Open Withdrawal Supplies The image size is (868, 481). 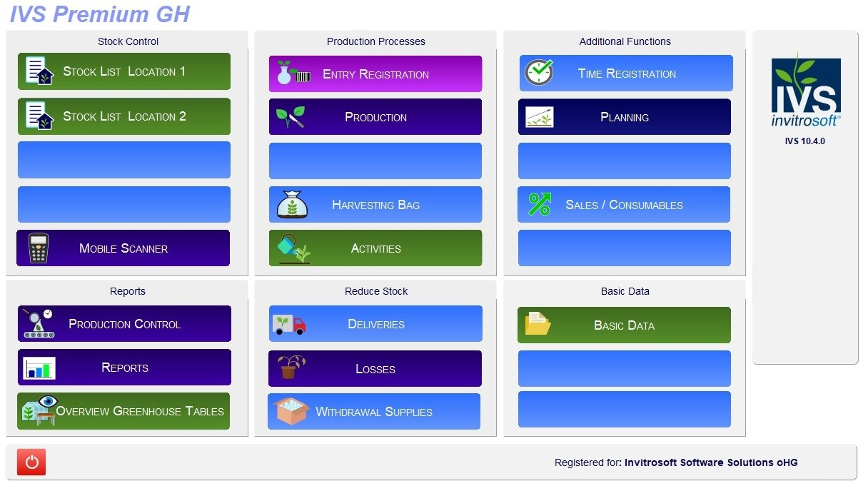pos(374,412)
